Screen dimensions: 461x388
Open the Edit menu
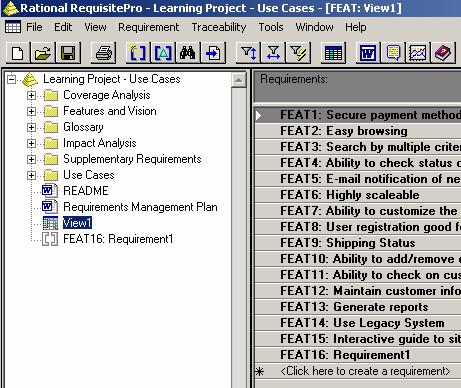click(63, 27)
